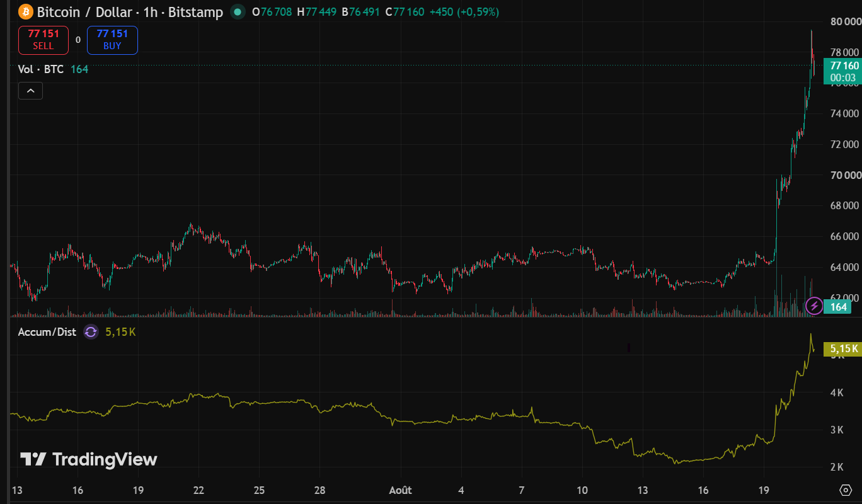862x504 pixels.
Task: Click the low value B76 491
Action: [x=360, y=11]
